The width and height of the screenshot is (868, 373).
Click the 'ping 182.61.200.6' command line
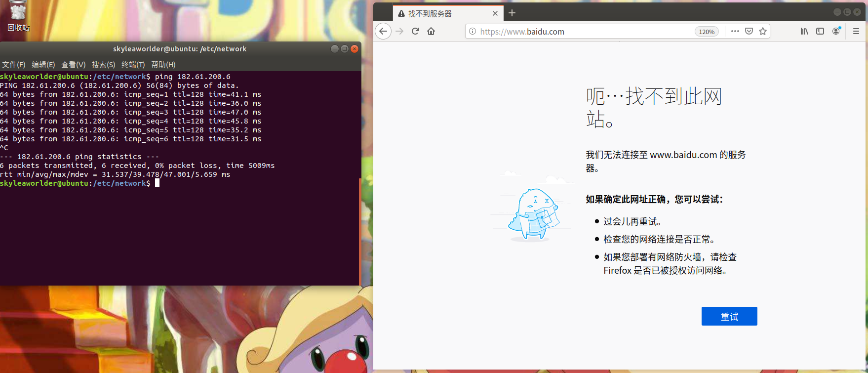click(115, 77)
